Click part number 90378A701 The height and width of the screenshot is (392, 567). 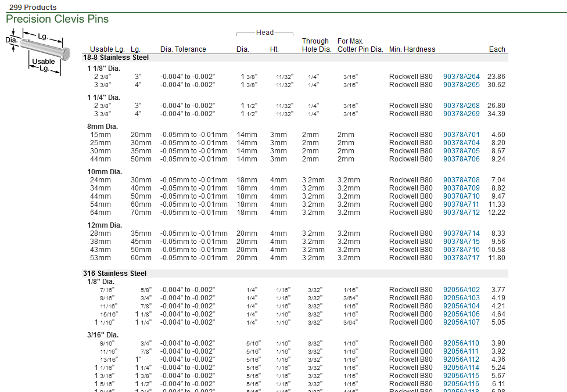click(x=461, y=135)
